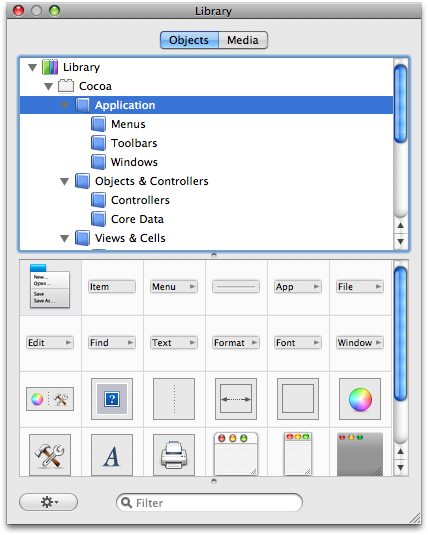Click the object grid's scrollbar down arrow
Image resolution: width=428 pixels, height=535 pixels.
tap(401, 467)
